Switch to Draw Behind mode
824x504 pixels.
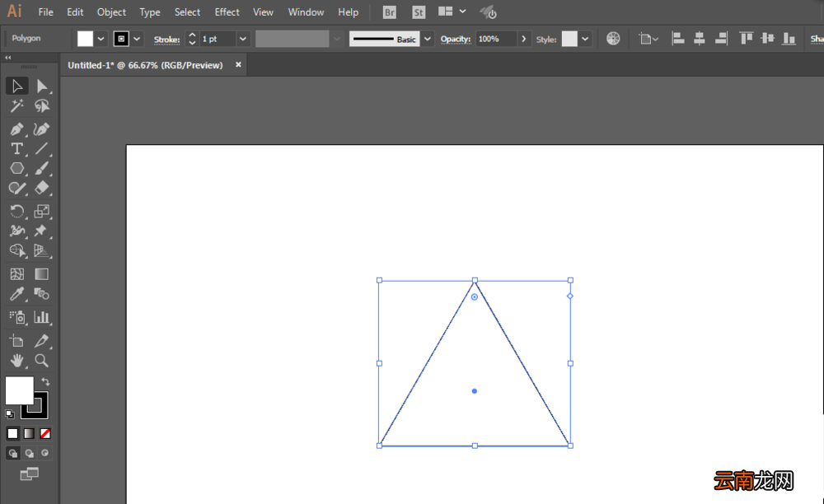tap(30, 453)
